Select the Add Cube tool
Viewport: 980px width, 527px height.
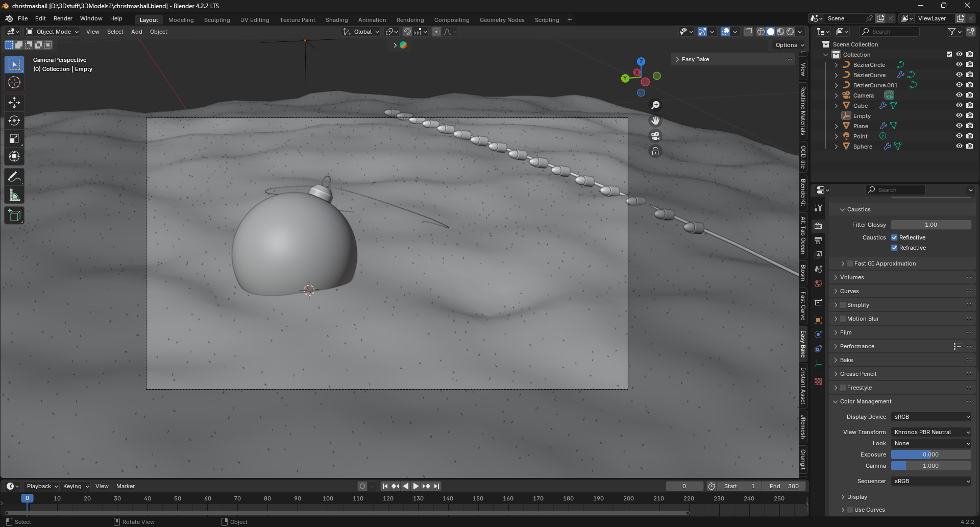click(x=14, y=215)
